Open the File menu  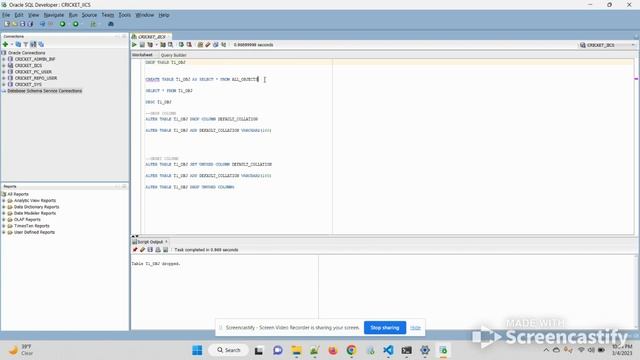[x=6, y=15]
